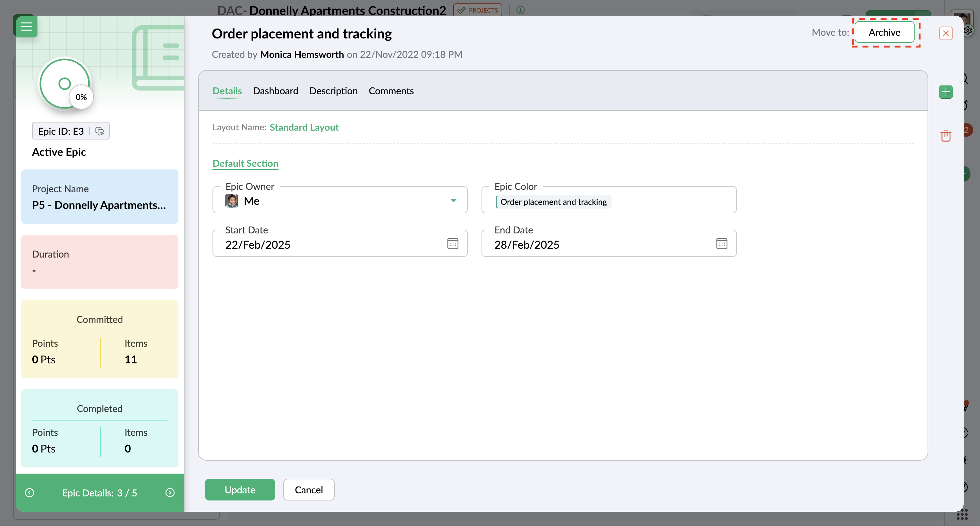Click Epic Details 3 / 5 counter
980x526 pixels.
[x=100, y=493]
